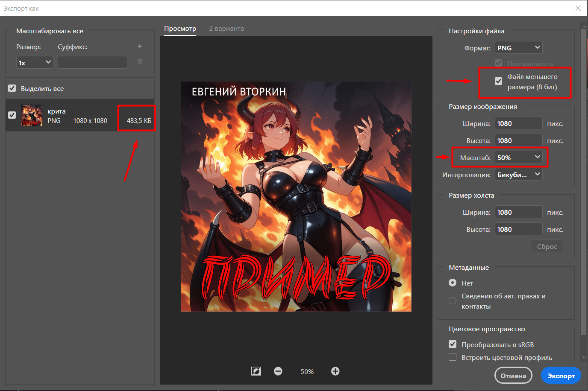Open the 1x size dropdown

click(35, 63)
